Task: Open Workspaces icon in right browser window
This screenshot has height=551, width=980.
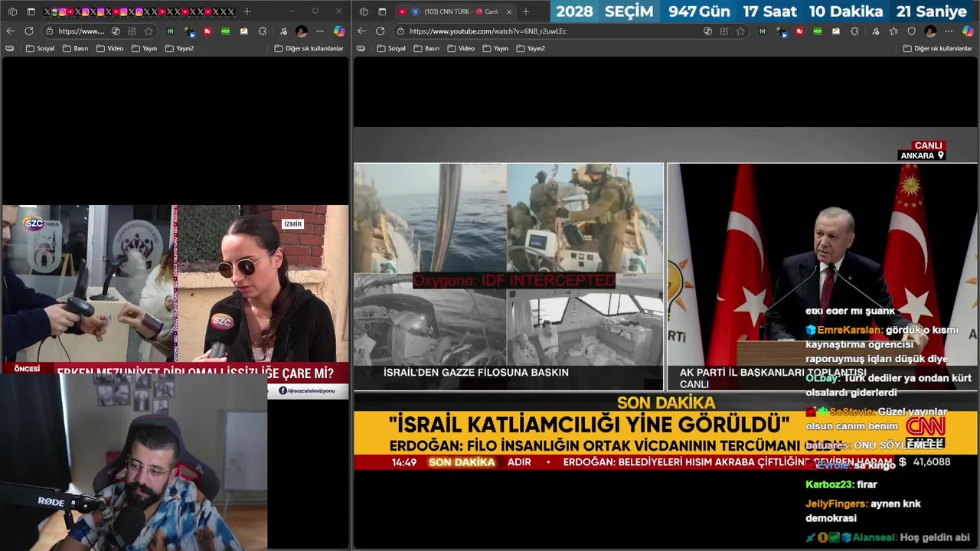Action: [x=364, y=11]
